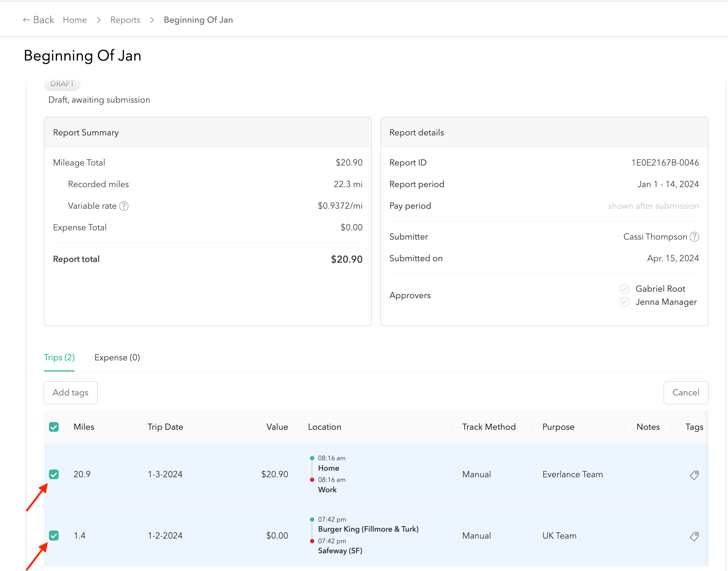Click the Add tags button
Screen dimensions: 728x571
[71, 393]
